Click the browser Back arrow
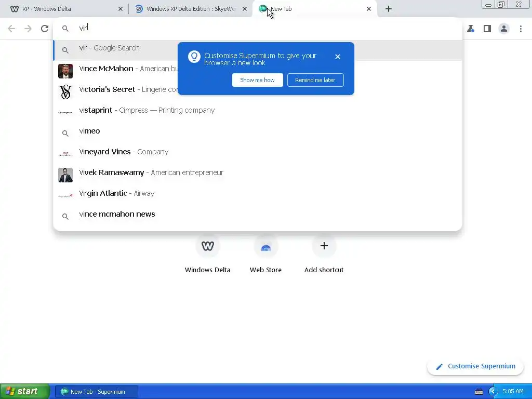 pyautogui.click(x=11, y=29)
